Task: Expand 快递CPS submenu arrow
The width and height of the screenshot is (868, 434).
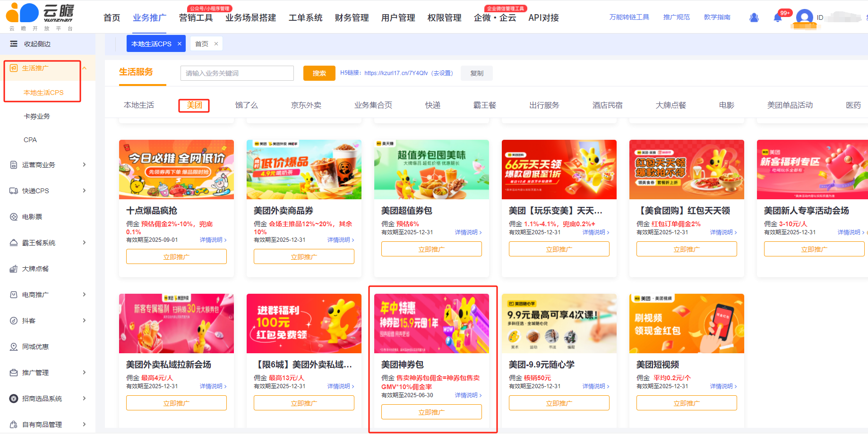Action: pos(85,191)
